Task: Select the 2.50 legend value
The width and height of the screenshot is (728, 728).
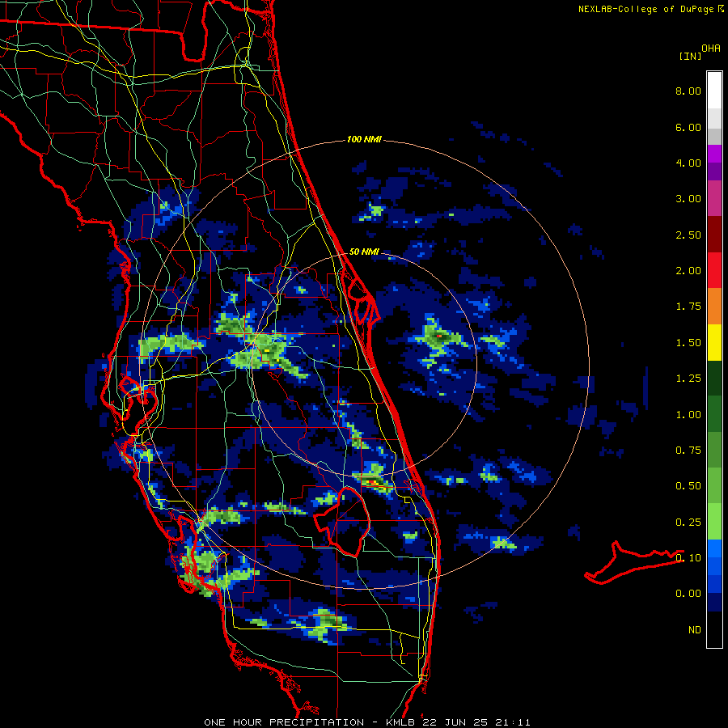Action: tap(688, 235)
